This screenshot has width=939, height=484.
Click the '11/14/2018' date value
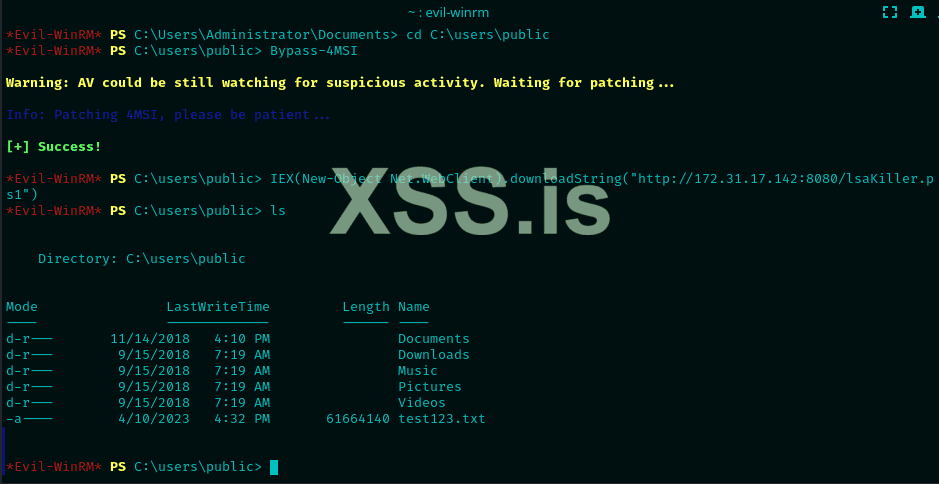coord(150,338)
